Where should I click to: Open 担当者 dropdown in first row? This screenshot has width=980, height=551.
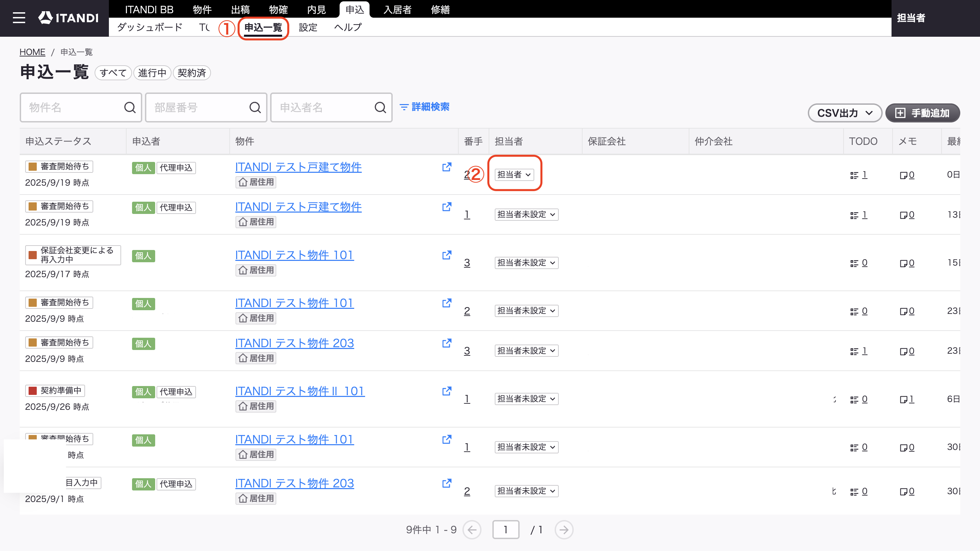tap(514, 174)
